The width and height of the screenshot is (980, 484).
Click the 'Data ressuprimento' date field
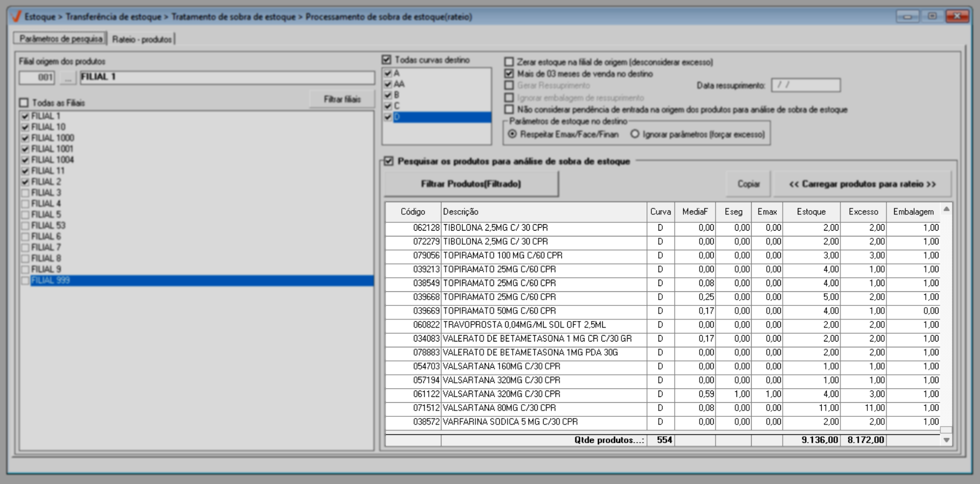coord(805,85)
